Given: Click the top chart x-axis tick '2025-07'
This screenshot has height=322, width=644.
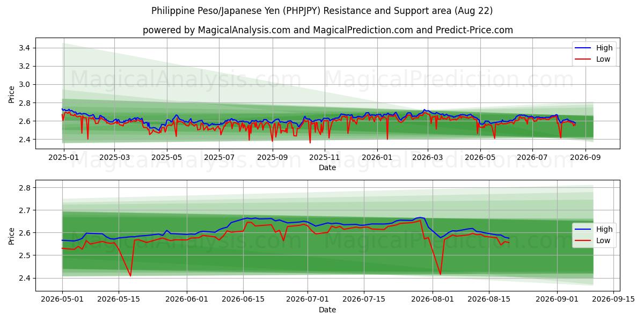Looking at the screenshot, I should point(218,157).
